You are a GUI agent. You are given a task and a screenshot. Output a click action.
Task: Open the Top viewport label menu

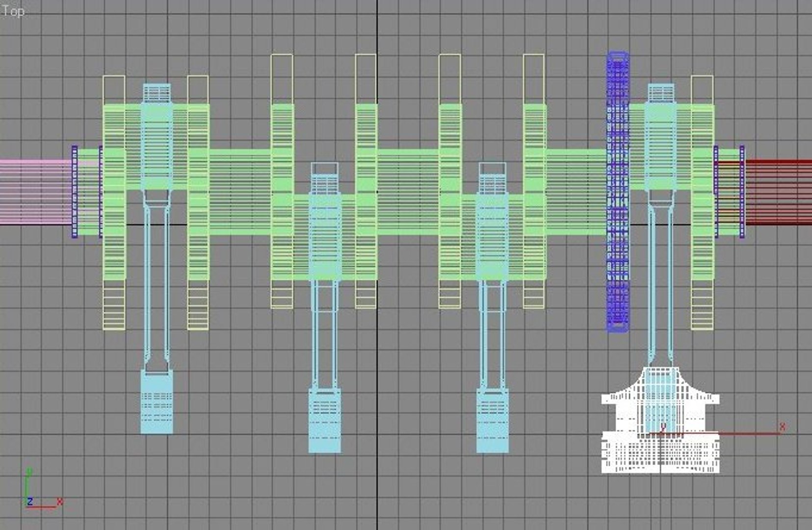(12, 11)
